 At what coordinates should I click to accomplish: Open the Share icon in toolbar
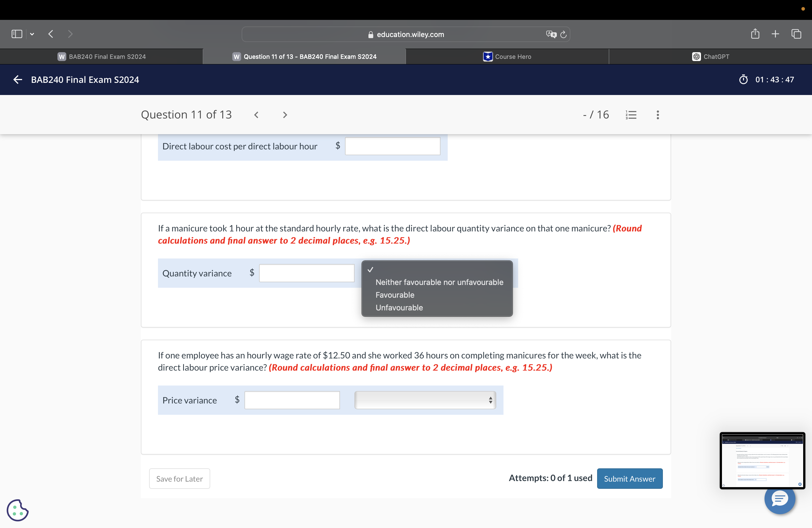(755, 34)
